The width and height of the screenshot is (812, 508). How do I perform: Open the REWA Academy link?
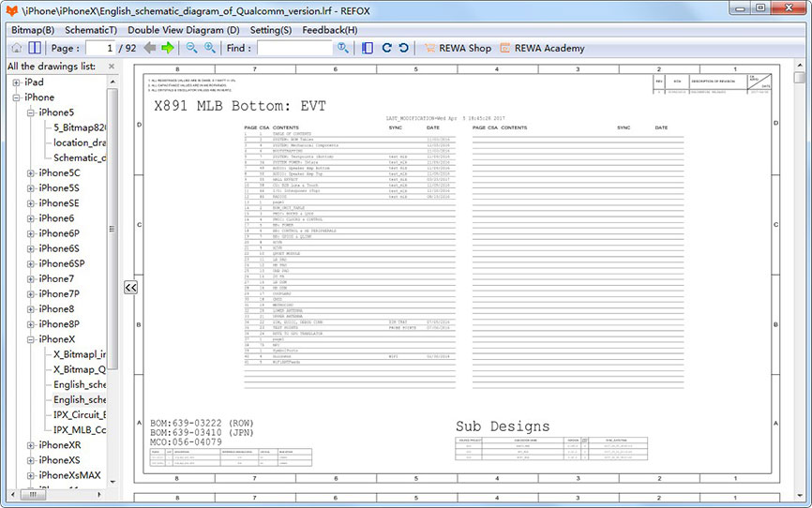[549, 48]
